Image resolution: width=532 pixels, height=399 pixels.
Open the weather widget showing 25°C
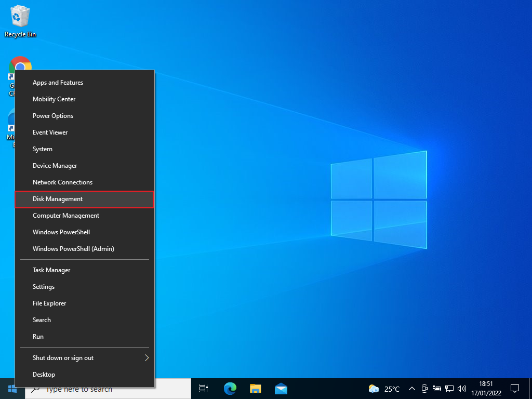click(384, 389)
